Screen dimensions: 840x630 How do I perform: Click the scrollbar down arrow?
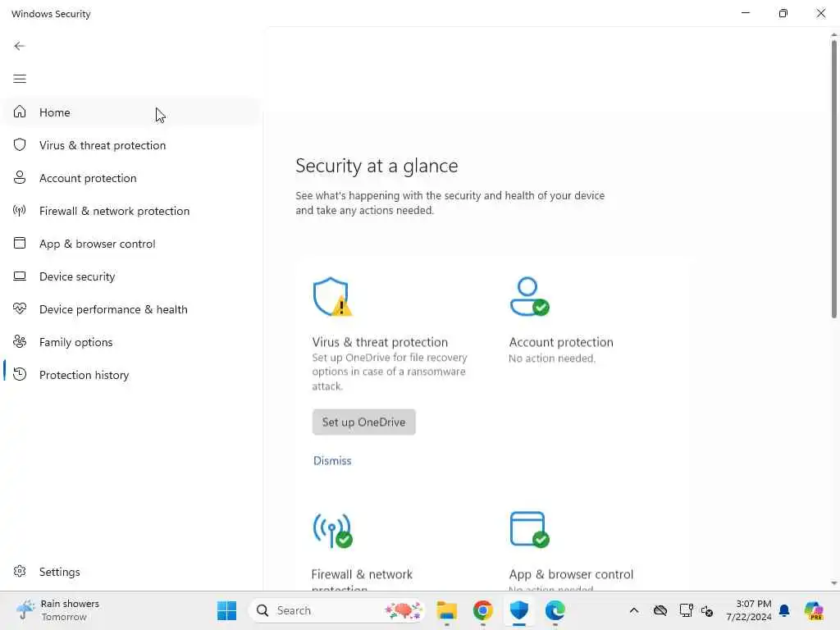[834, 583]
